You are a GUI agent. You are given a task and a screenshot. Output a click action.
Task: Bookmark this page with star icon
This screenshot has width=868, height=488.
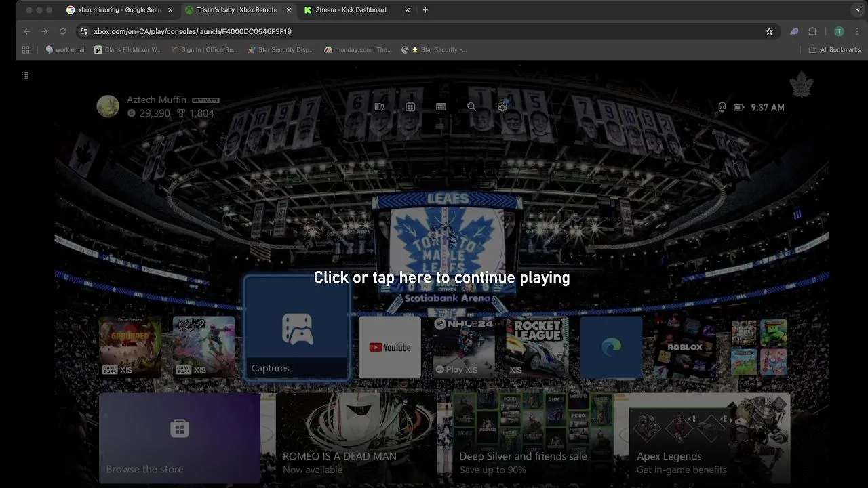[x=769, y=31]
